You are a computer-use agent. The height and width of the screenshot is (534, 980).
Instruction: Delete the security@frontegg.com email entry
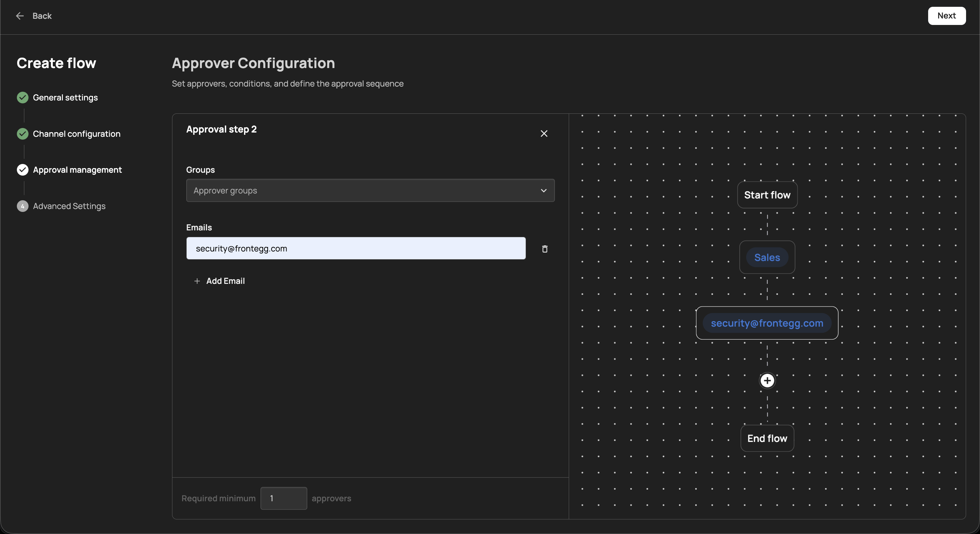(x=544, y=249)
